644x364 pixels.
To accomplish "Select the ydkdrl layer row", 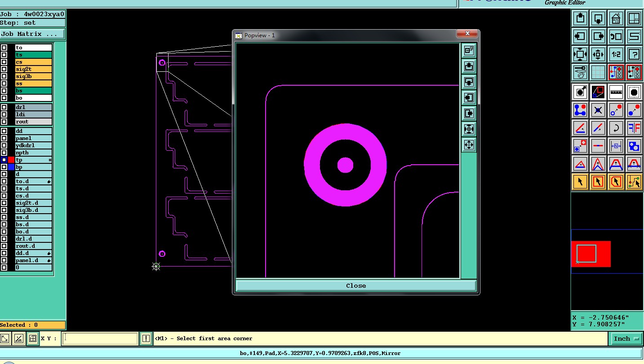I will tap(33, 145).
